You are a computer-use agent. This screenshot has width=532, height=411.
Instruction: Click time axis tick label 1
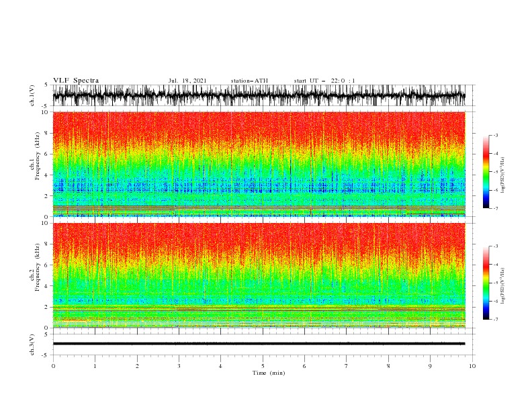(95, 366)
